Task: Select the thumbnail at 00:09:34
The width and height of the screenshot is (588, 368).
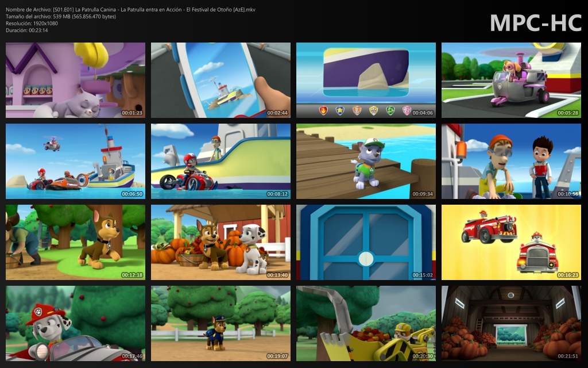Action: click(366, 161)
